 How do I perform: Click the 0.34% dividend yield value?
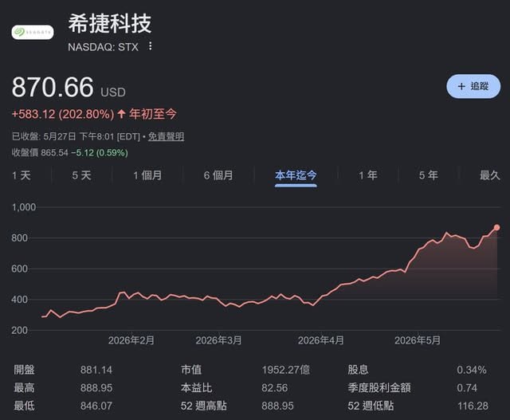pyautogui.click(x=472, y=370)
